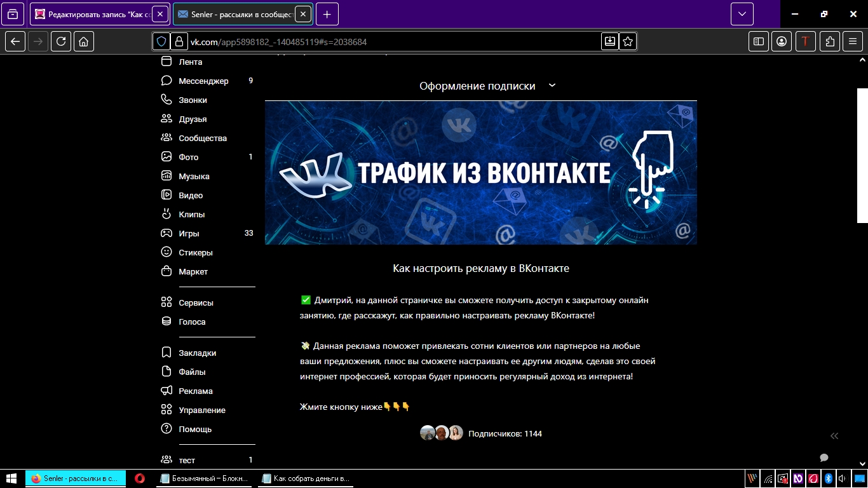Bookmark the page with the star icon
The image size is (868, 488).
(x=627, y=41)
